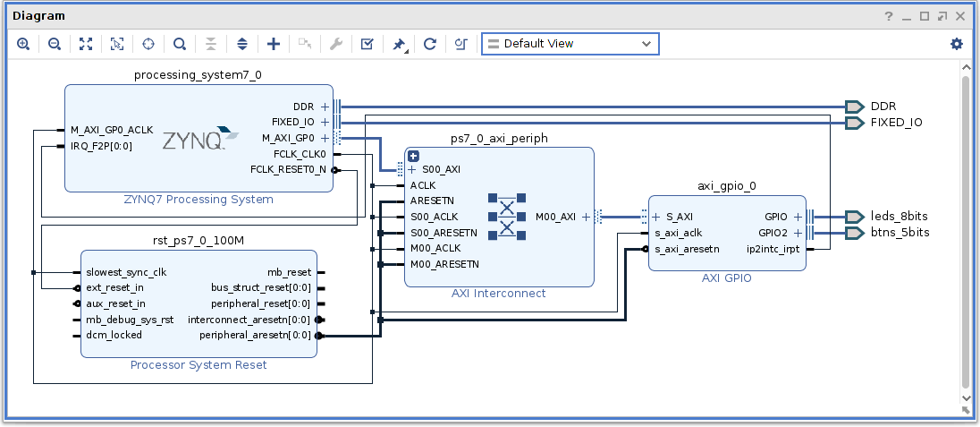Click the help question mark button
The image size is (980, 427).
click(x=890, y=16)
